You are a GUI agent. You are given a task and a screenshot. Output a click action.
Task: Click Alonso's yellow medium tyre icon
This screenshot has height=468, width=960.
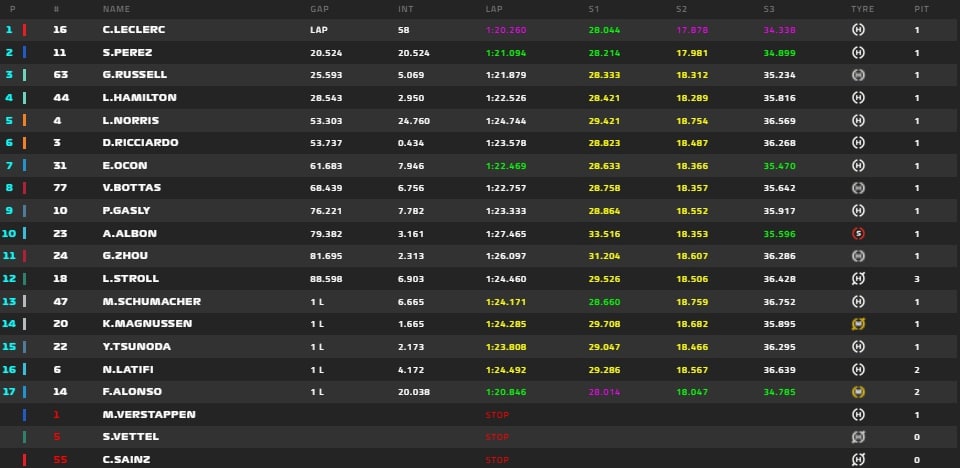(858, 391)
